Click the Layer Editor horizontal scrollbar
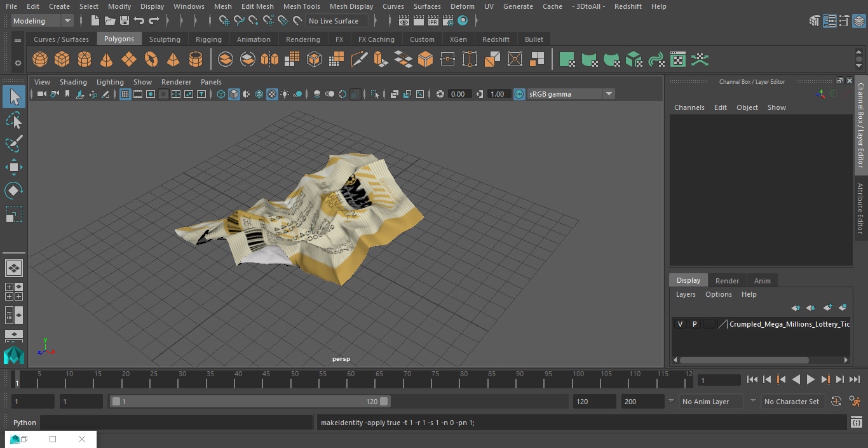Image resolution: width=868 pixels, height=448 pixels. pos(745,360)
